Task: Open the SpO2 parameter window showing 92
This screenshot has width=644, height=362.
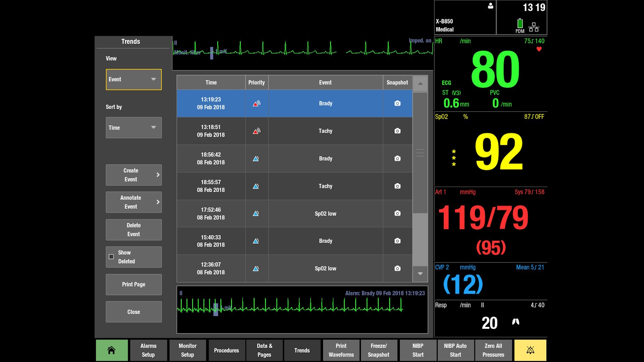Action: 491,149
